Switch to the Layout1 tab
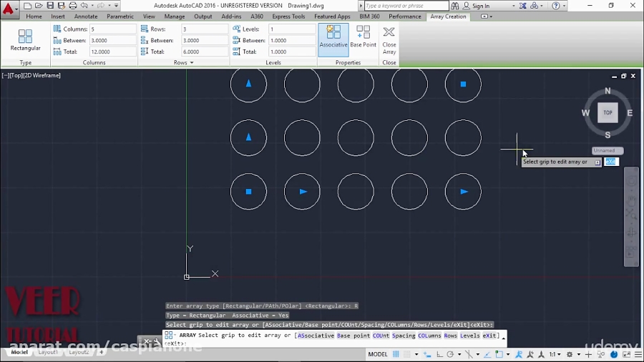 48,352
